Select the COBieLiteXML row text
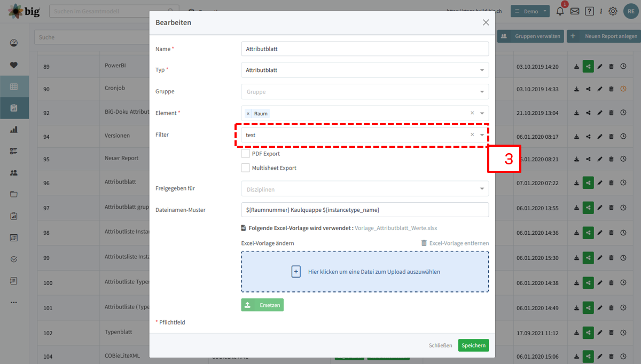641x364 pixels. tap(122, 355)
